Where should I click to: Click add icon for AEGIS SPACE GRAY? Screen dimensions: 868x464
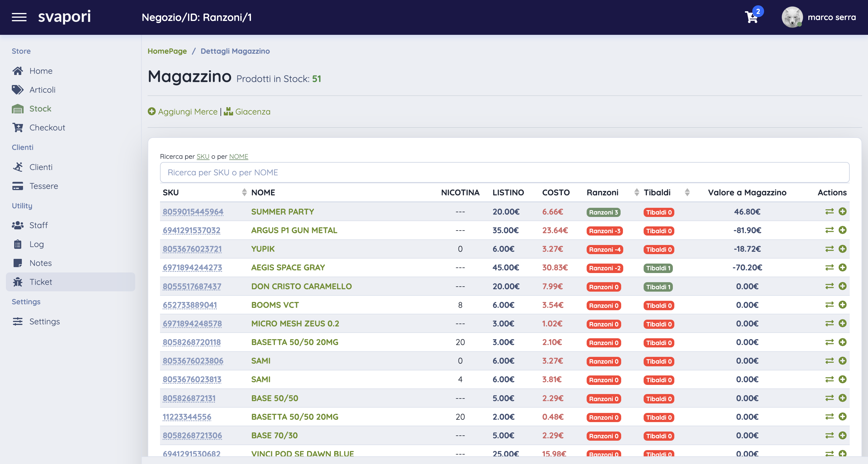pos(842,267)
